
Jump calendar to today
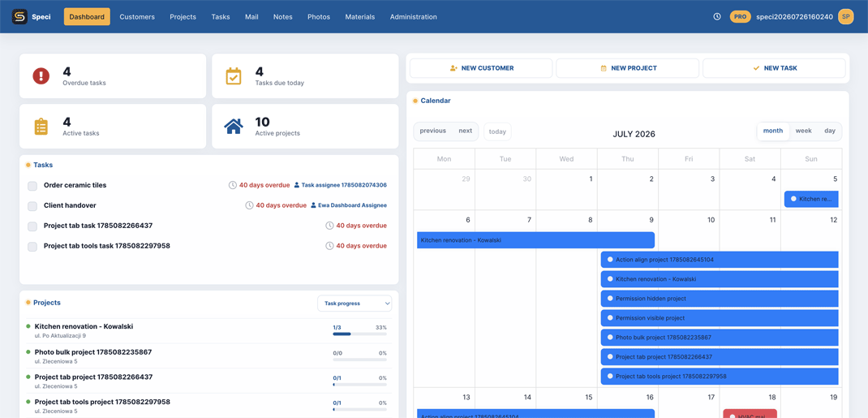coord(497,131)
